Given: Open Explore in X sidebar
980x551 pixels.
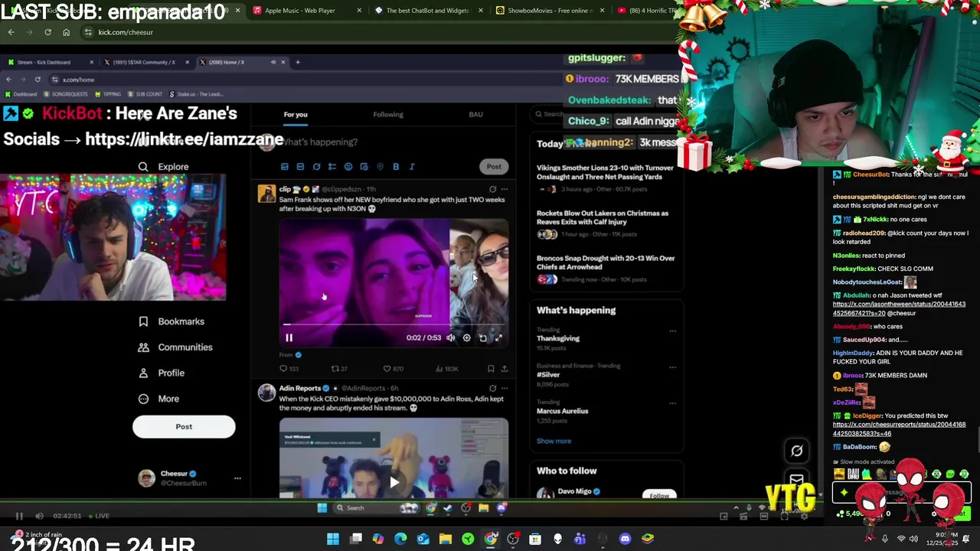Looking at the screenshot, I should tap(164, 167).
